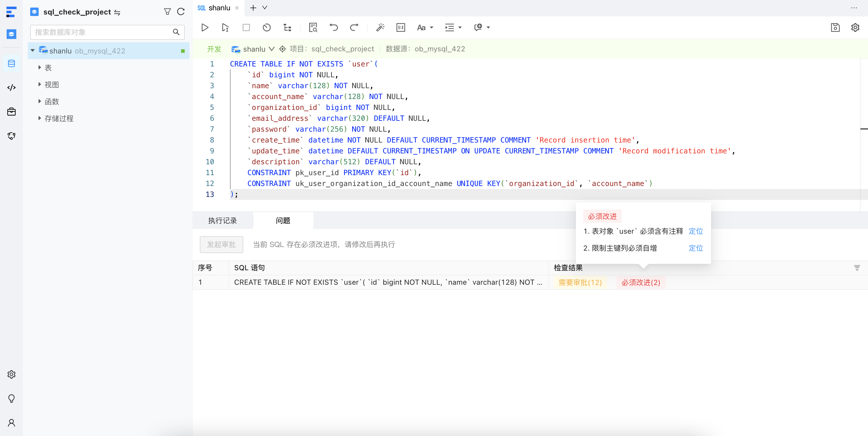Open the project layers icon in sidebar
This screenshot has width=868, height=436.
click(11, 34)
